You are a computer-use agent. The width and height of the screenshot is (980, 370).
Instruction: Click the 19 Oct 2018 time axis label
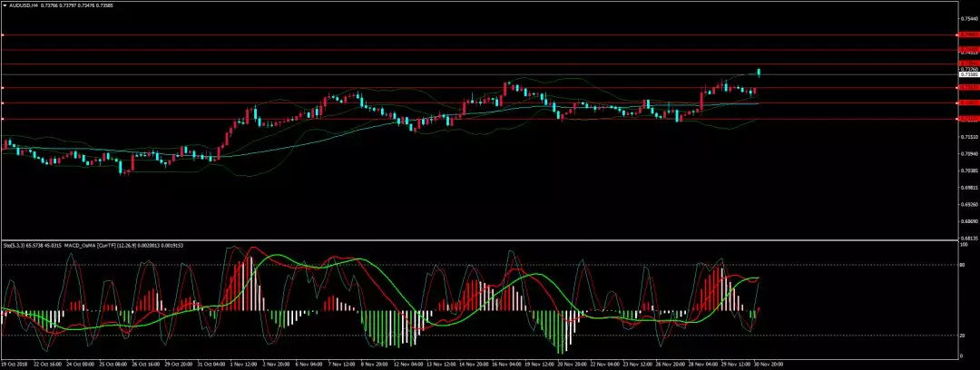pyautogui.click(x=15, y=364)
